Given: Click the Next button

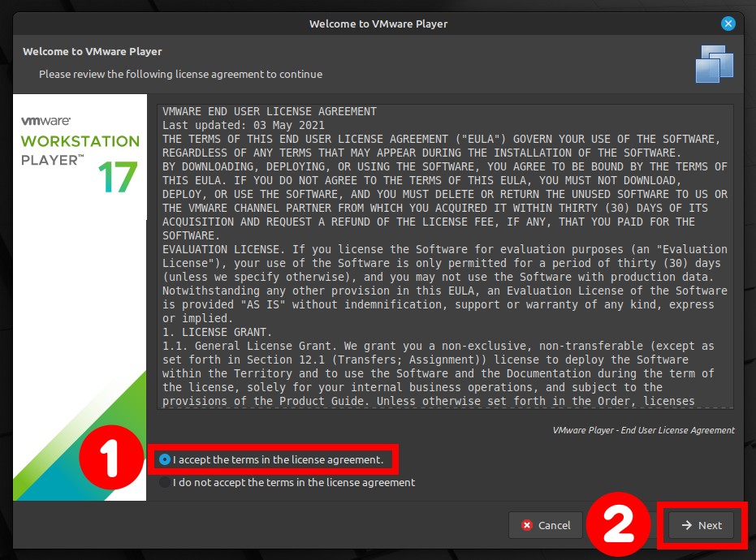Looking at the screenshot, I should 701,525.
